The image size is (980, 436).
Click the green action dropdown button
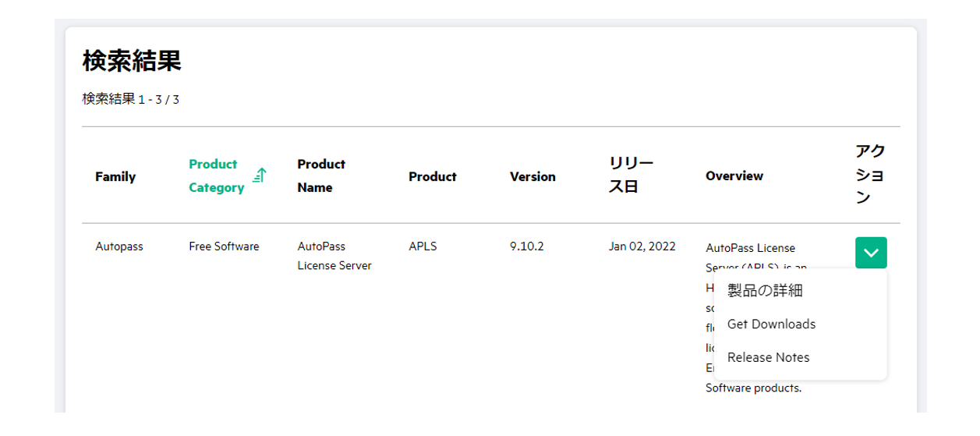tap(871, 253)
